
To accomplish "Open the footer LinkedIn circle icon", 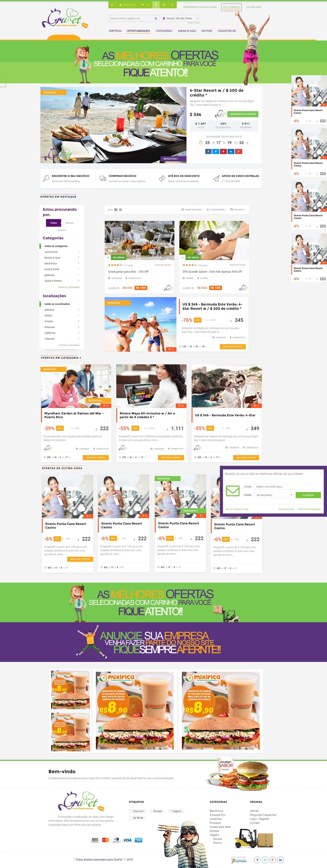I will 280,860.
